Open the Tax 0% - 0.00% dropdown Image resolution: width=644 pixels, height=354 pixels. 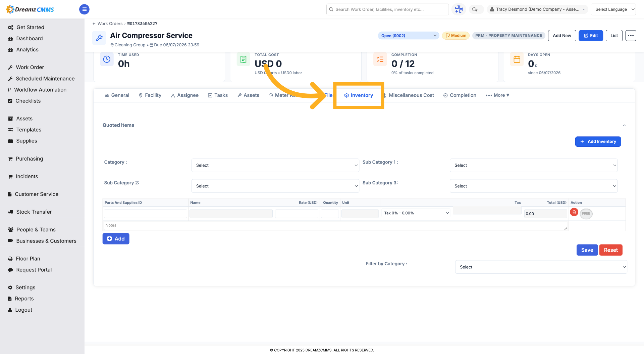[416, 213]
